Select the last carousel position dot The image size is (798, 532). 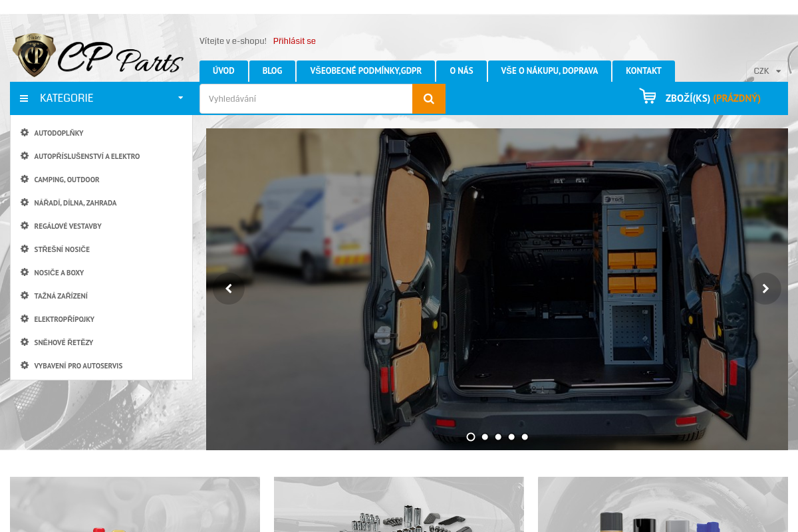pyautogui.click(x=525, y=437)
